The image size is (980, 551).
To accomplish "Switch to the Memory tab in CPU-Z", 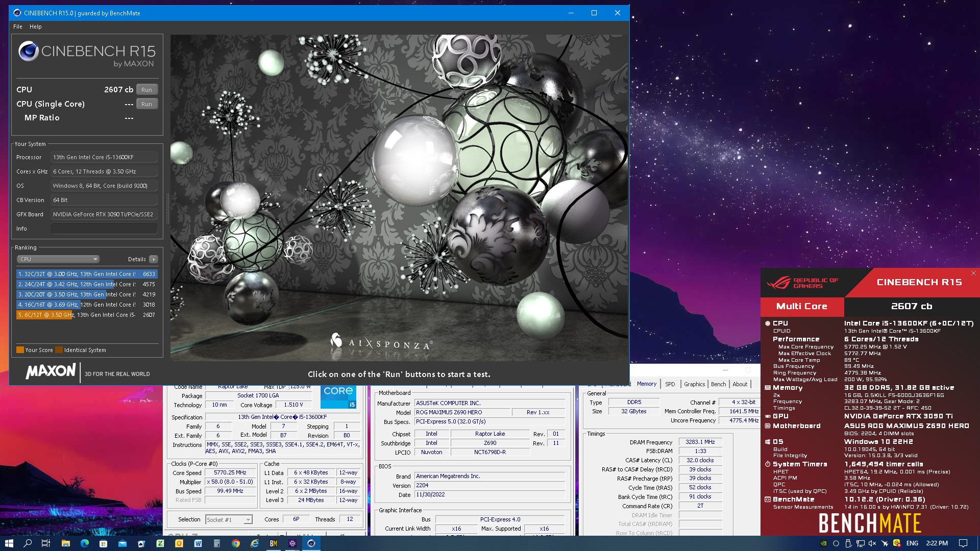I will (x=647, y=384).
